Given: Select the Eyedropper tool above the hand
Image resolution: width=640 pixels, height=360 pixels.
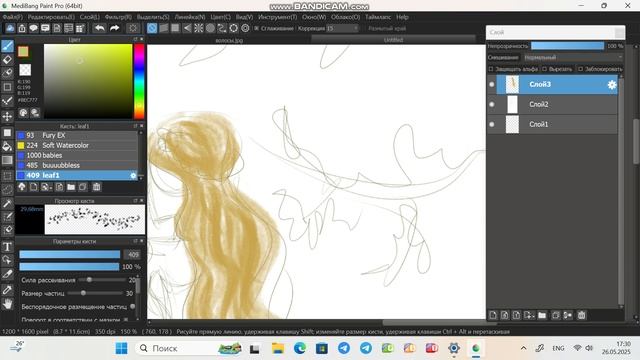Looking at the screenshot, I should point(7,290).
